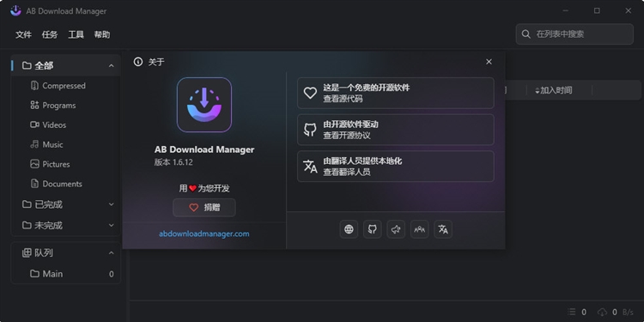644x322 pixels.
Task: Click the Videos camera icon
Action: pyautogui.click(x=34, y=125)
